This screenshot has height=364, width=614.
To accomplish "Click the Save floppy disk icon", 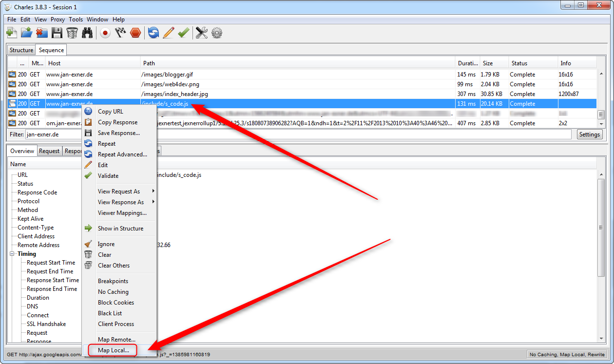I will [57, 33].
